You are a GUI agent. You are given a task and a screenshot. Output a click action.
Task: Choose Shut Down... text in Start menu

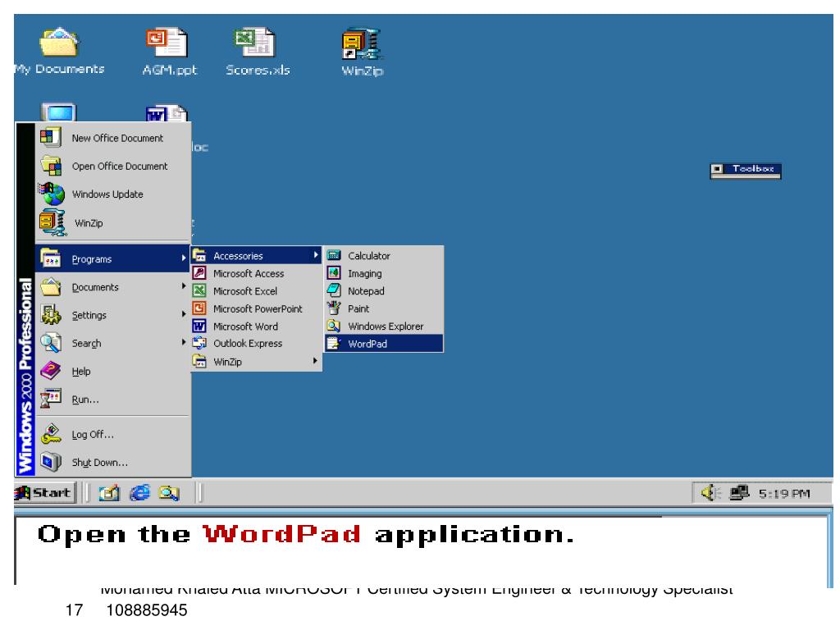coord(99,463)
